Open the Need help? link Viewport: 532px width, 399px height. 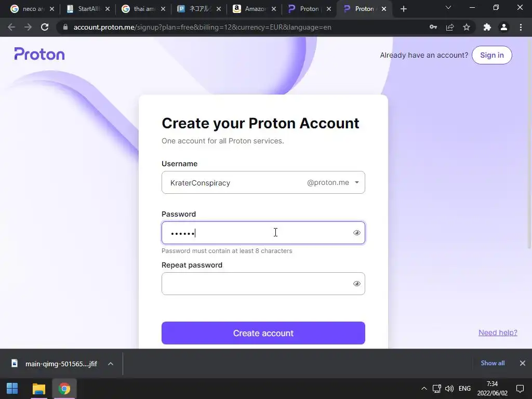click(x=498, y=332)
